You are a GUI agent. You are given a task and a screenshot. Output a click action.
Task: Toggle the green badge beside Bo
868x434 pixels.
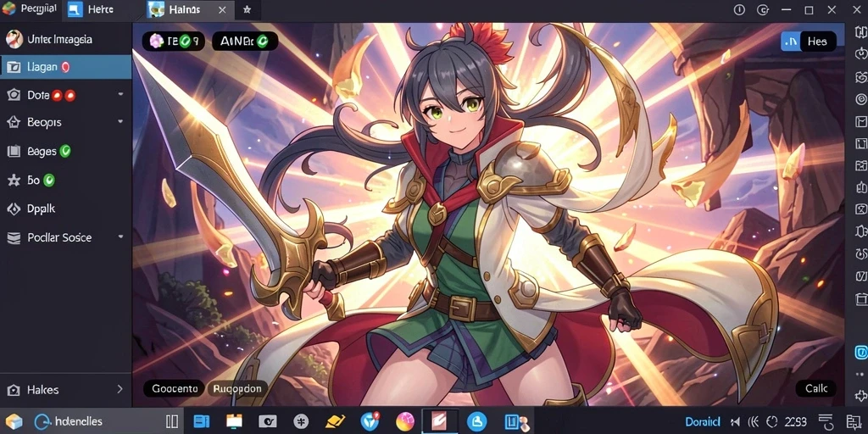pos(48,180)
